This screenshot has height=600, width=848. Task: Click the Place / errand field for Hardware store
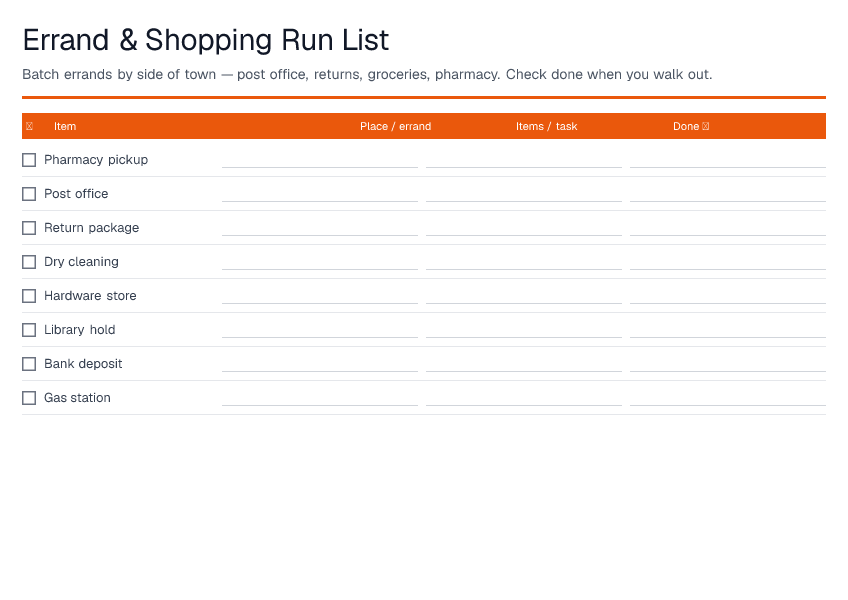320,296
